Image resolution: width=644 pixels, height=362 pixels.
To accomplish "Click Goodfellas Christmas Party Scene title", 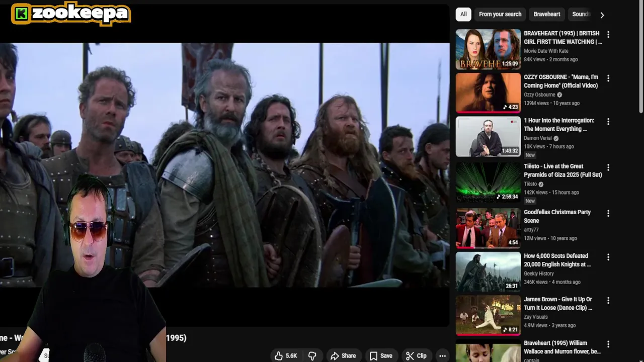I will click(x=557, y=216).
